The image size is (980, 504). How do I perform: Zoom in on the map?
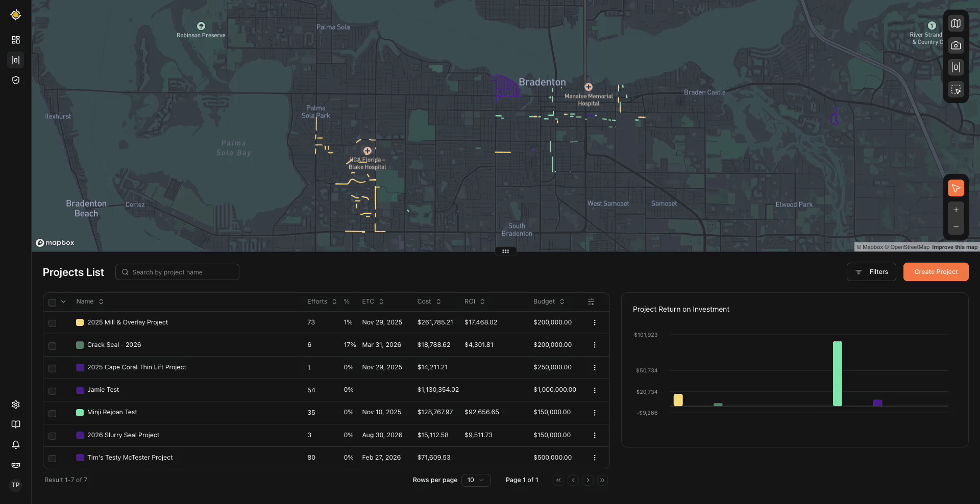pos(955,210)
